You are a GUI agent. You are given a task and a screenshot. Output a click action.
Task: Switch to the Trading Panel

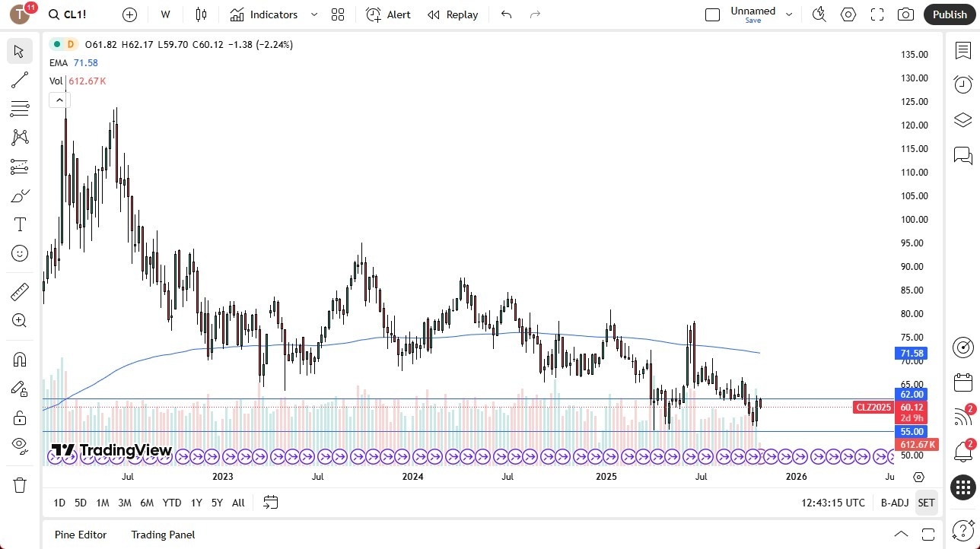click(x=162, y=535)
